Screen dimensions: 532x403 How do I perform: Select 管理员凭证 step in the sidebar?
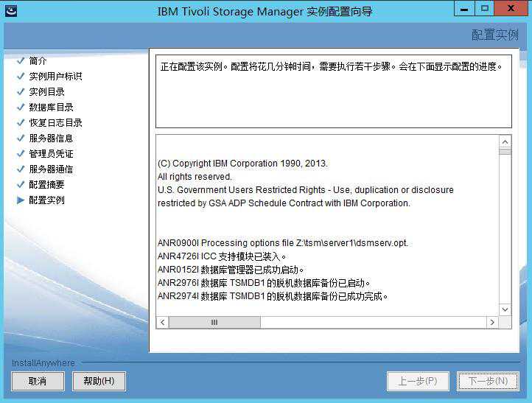point(51,154)
